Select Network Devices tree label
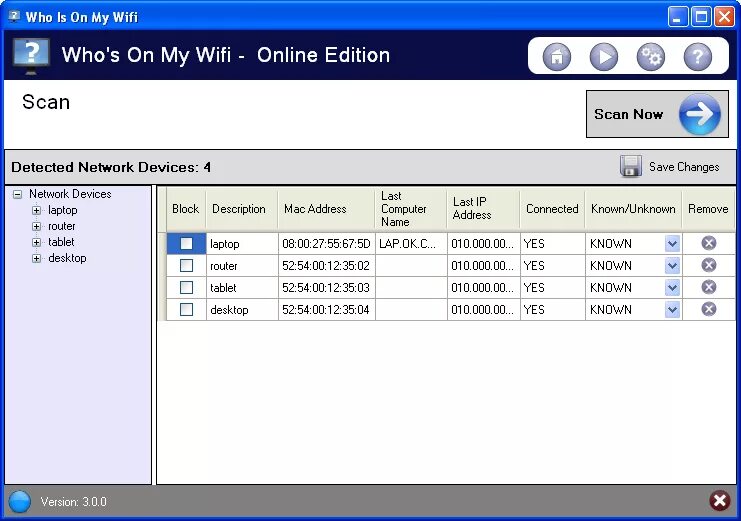Viewport: 741px width, 521px height. coord(70,194)
